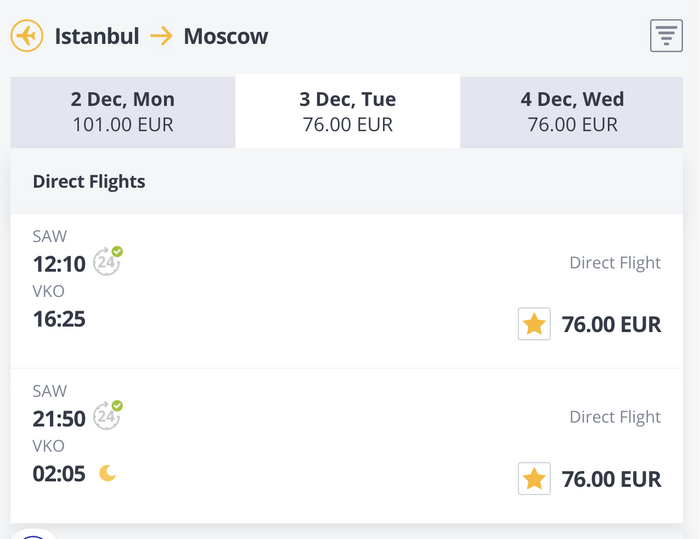Select the flight arriving VKO at 02:05

pos(59,473)
